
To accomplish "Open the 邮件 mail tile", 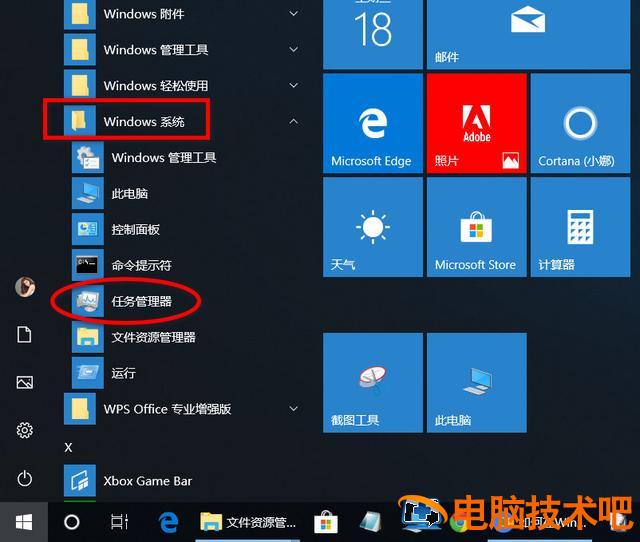I will click(x=529, y=34).
